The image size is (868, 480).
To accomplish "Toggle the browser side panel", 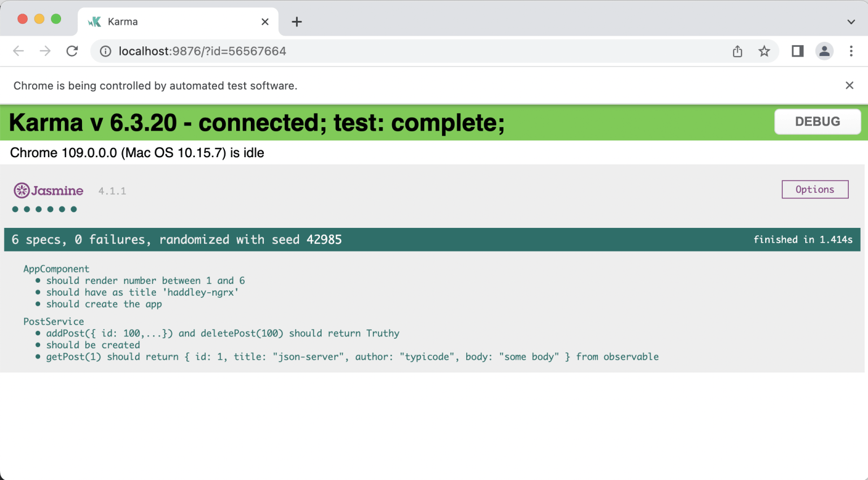I will [797, 51].
